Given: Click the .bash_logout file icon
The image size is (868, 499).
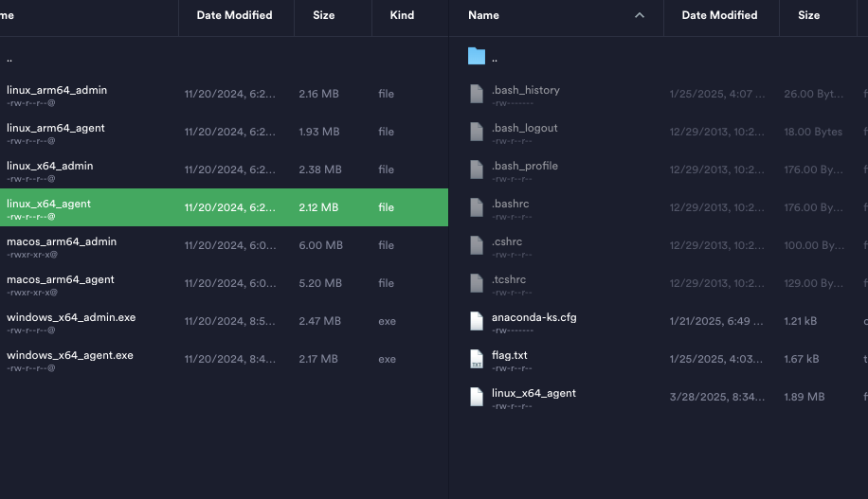Looking at the screenshot, I should 476,132.
